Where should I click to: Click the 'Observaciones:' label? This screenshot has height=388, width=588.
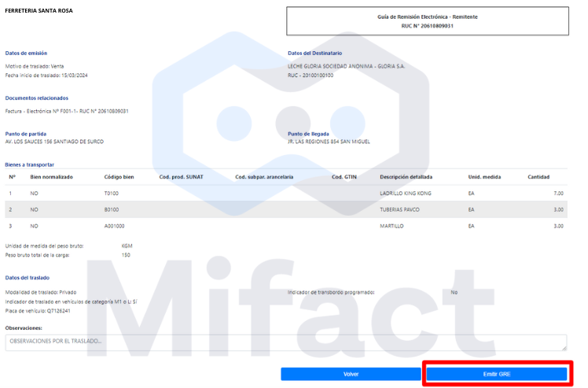click(x=24, y=328)
